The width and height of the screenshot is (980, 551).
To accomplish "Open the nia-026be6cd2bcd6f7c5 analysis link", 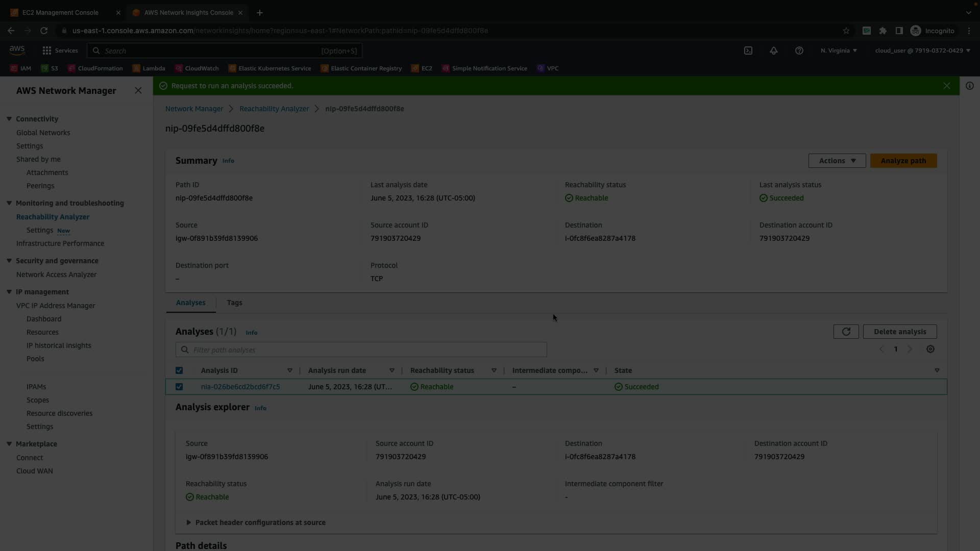I will (240, 387).
